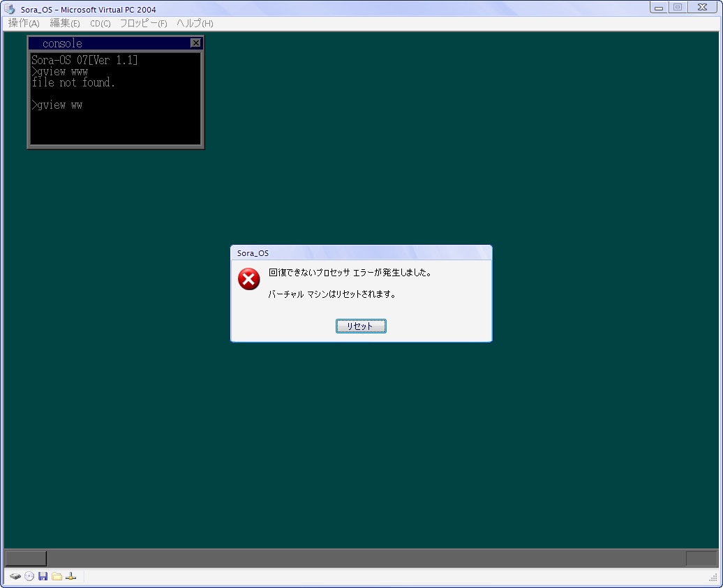Click the 'file not found.' console line
723x588 pixels.
73,82
